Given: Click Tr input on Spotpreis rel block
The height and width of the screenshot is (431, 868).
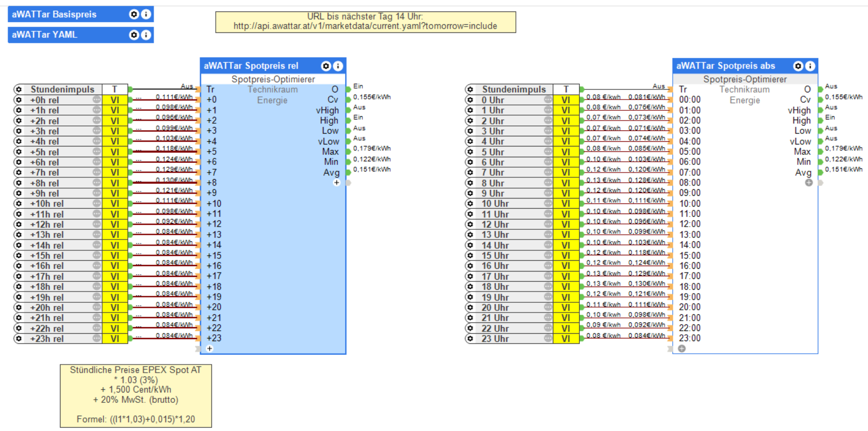Looking at the screenshot, I should tap(210, 89).
